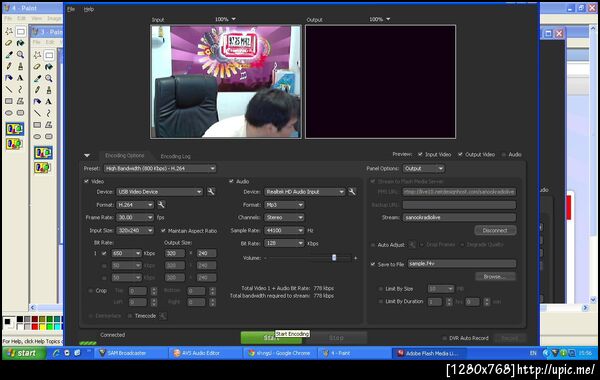Select Polygon tool in 4 - Paint
Image resolution: width=600 pixels, height=380 pixels.
(21, 101)
